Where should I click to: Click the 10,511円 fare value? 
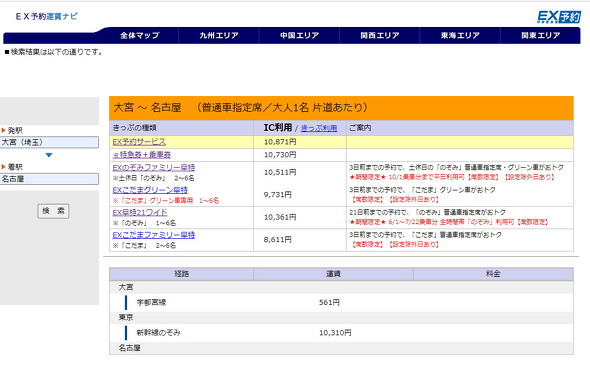click(280, 172)
